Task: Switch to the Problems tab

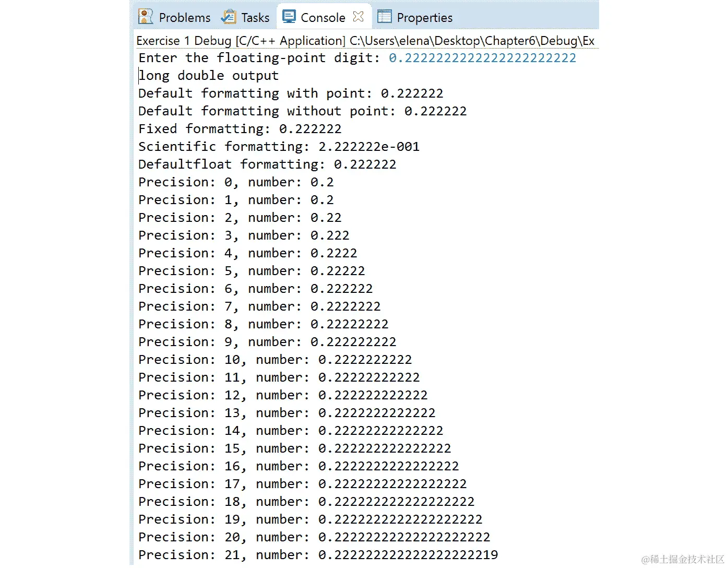Action: [174, 17]
